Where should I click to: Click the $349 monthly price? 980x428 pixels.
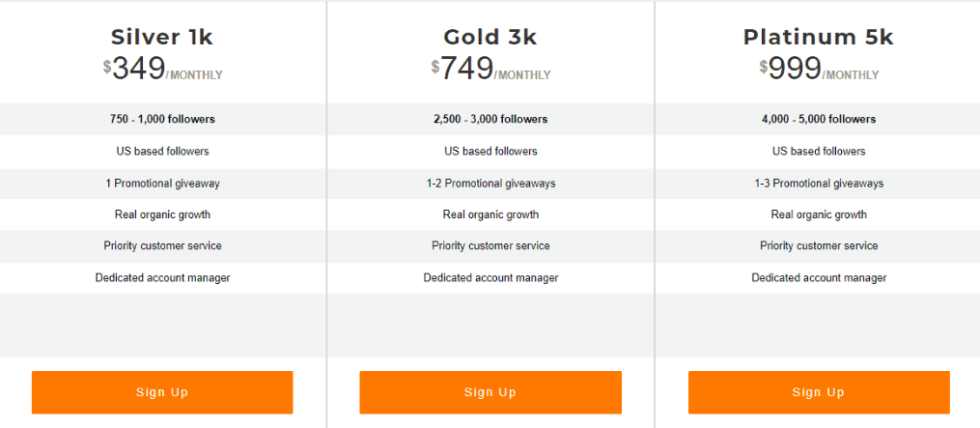click(x=162, y=69)
